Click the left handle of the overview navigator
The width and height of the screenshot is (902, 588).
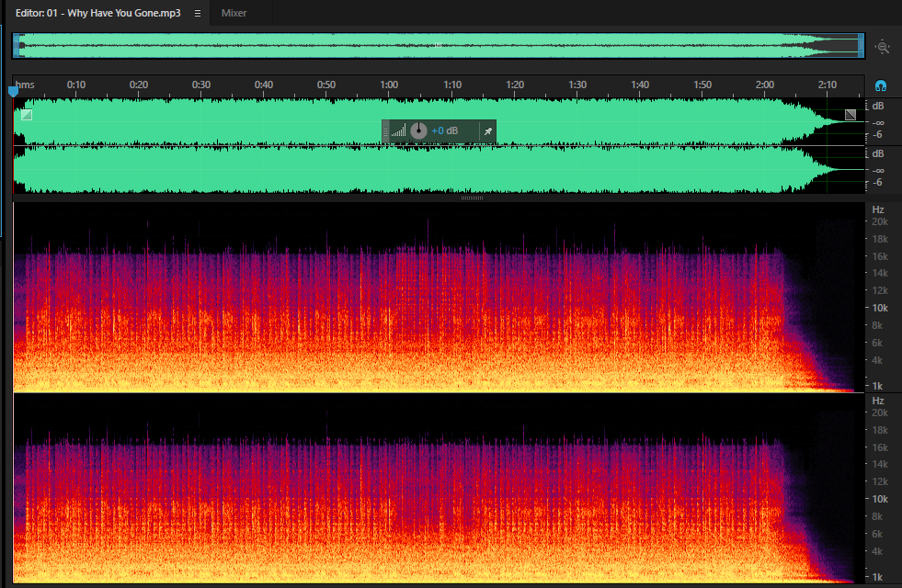[17, 45]
